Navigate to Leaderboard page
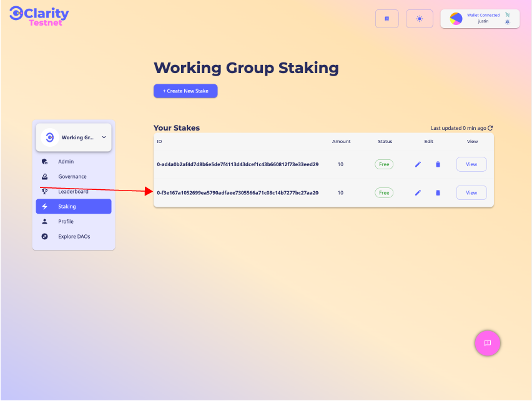 [x=73, y=192]
